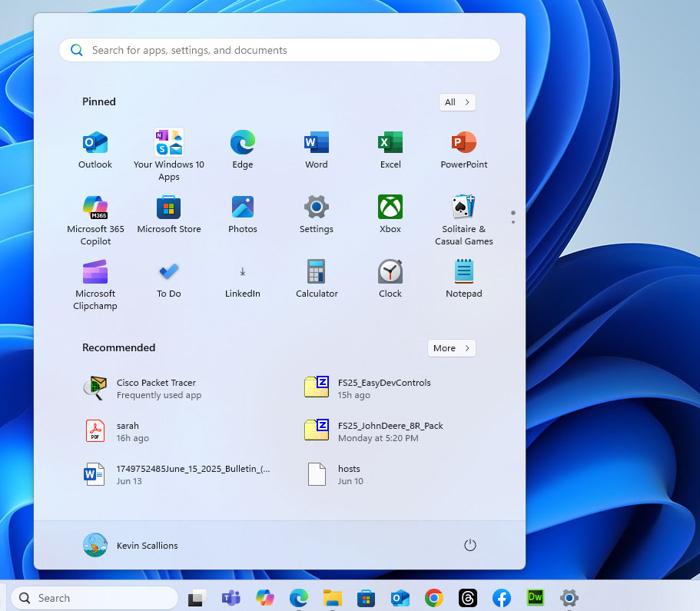Screen dimensions: 700x611
Task: Show More recommended items
Action: [x=451, y=348]
